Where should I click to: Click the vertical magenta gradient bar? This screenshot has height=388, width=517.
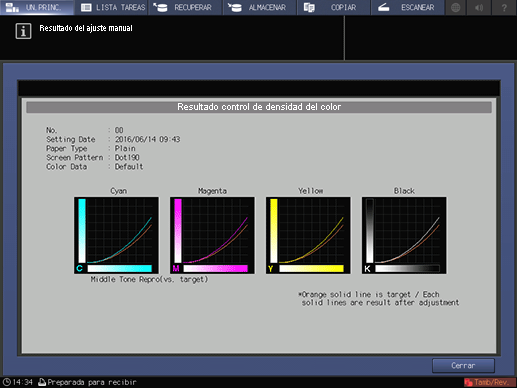[178, 231]
